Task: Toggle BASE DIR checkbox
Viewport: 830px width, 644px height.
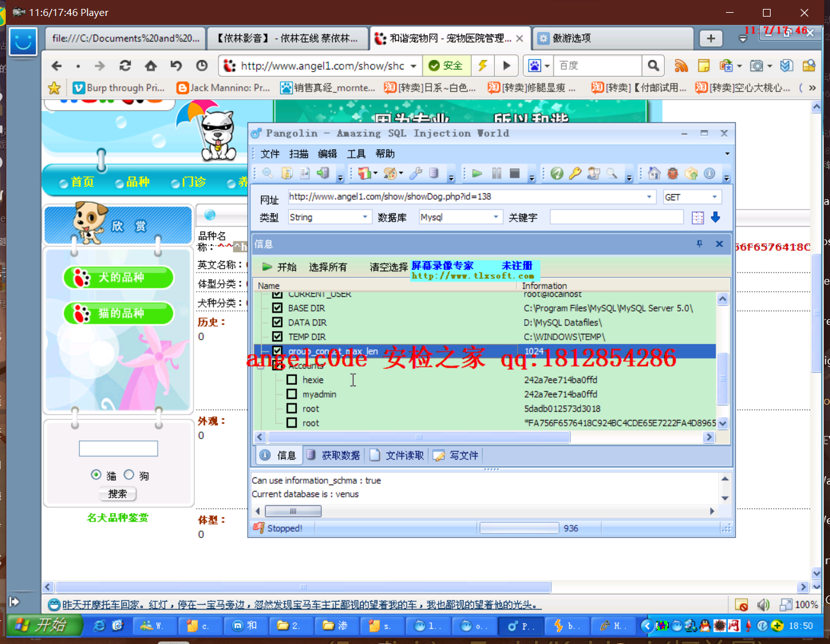Action: (277, 308)
